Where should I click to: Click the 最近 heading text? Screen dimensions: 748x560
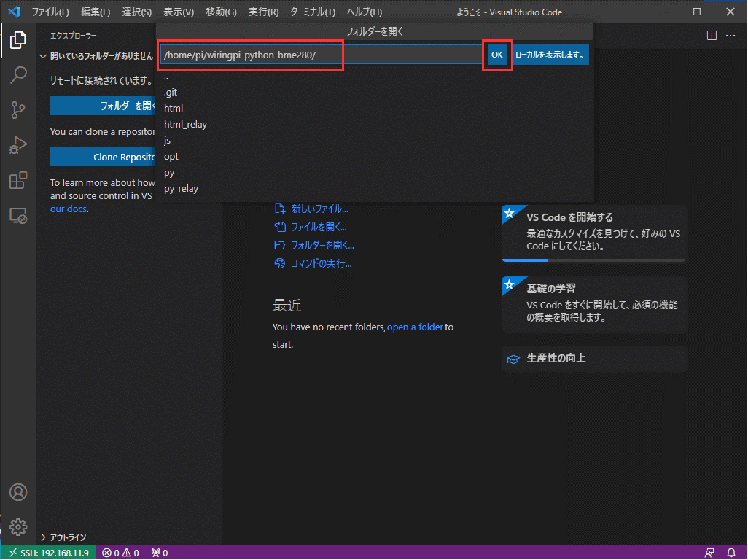tap(287, 306)
